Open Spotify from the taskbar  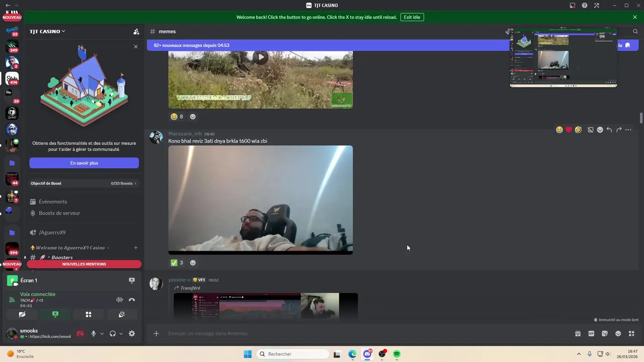[x=397, y=354]
